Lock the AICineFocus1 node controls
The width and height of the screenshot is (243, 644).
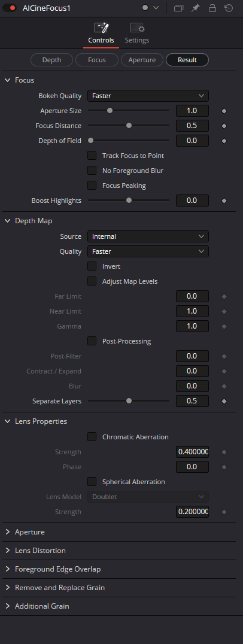click(212, 8)
